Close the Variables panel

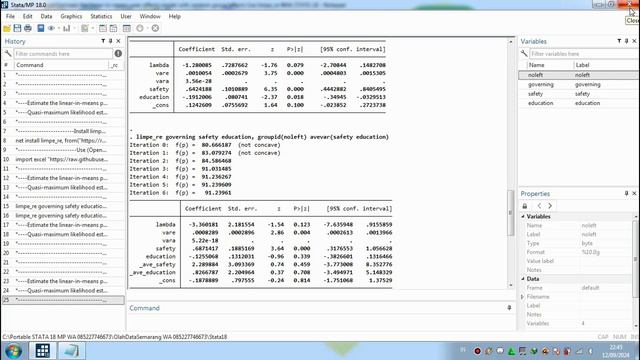(634, 41)
